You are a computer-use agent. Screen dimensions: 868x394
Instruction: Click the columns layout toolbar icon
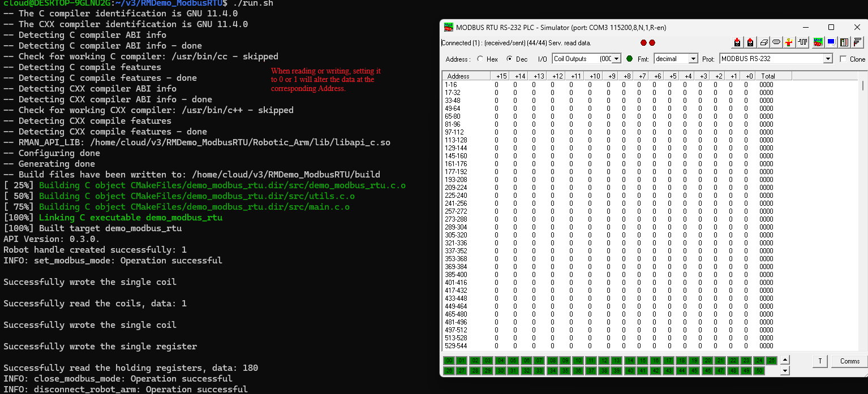tap(844, 42)
